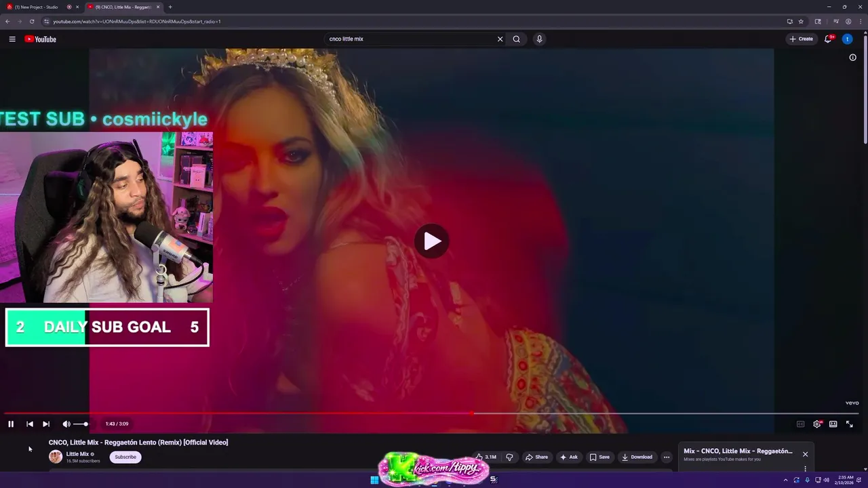Reload the current page
Screen dimensions: 868x488
click(x=32, y=21)
